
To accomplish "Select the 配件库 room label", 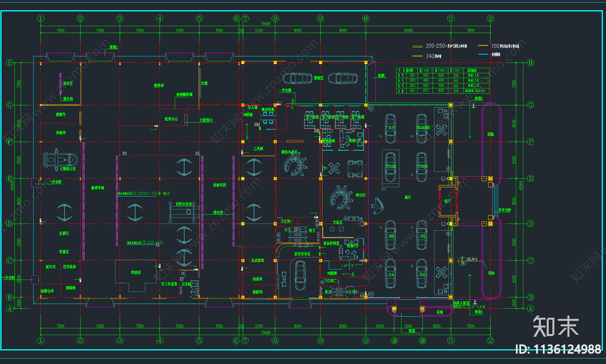I will point(159,86).
